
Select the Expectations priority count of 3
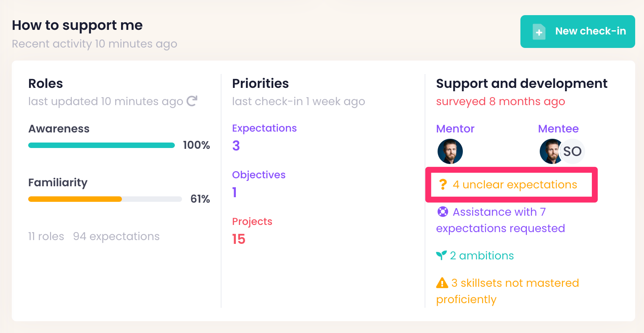point(236,145)
